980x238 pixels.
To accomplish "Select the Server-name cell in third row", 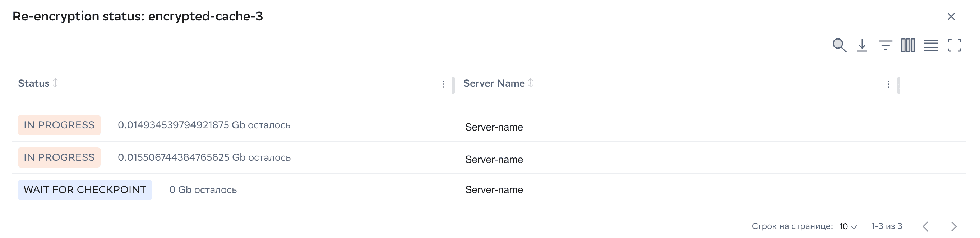I will (x=494, y=189).
